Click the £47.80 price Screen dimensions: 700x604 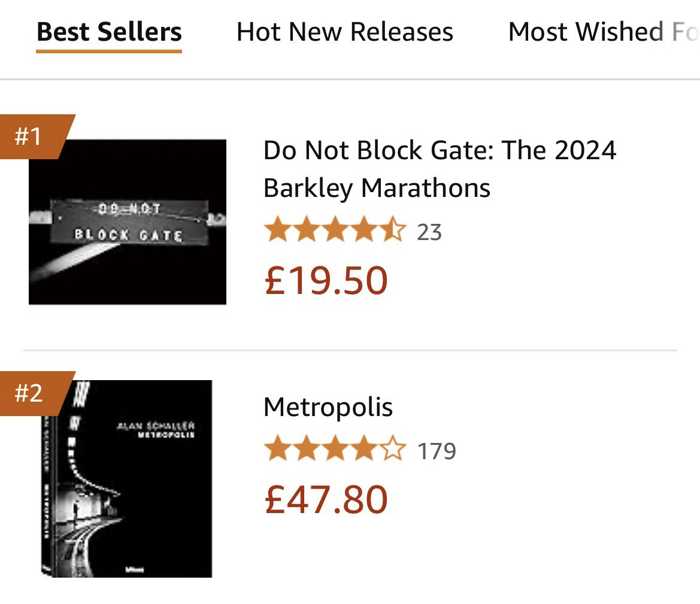point(326,499)
